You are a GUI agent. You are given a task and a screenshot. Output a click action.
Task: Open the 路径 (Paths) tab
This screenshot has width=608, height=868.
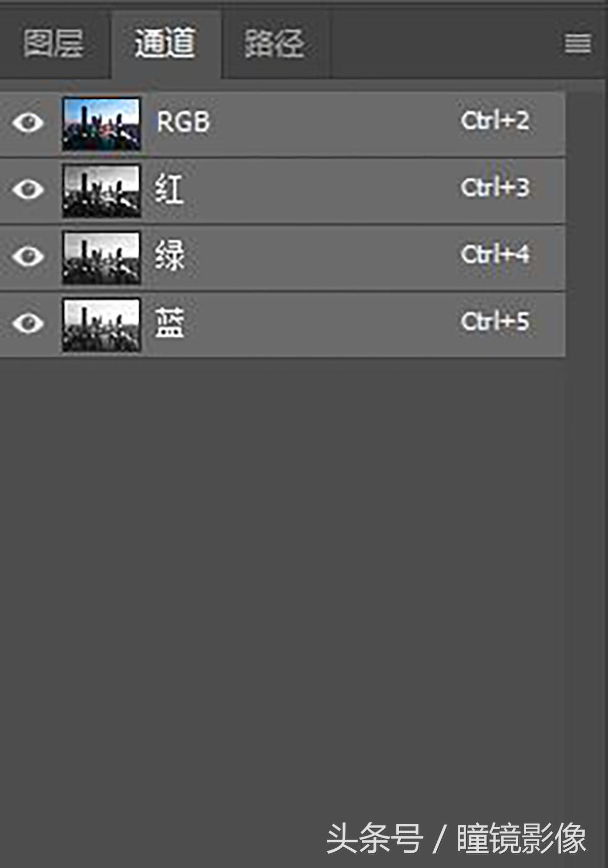[x=275, y=44]
